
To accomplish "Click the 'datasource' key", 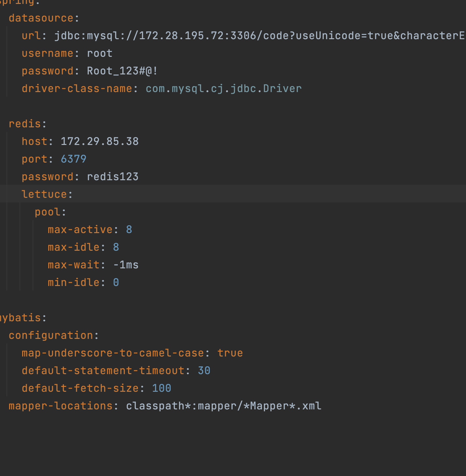I will click(x=41, y=18).
